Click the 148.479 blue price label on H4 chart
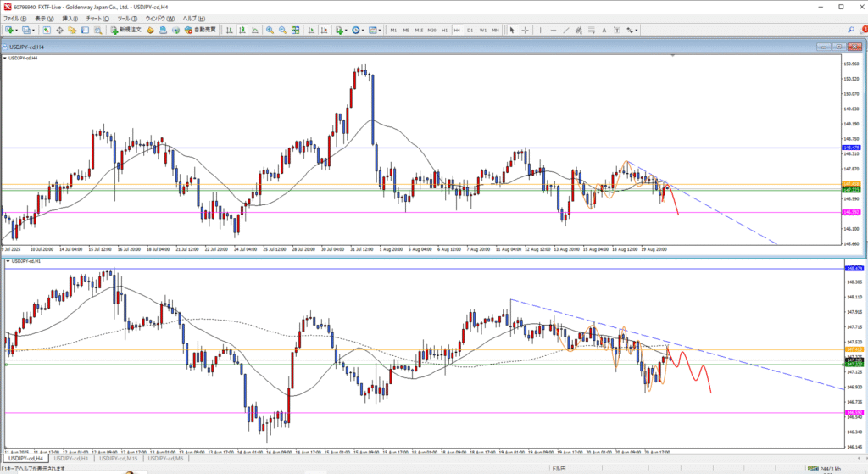The width and height of the screenshot is (868, 474). (x=851, y=148)
